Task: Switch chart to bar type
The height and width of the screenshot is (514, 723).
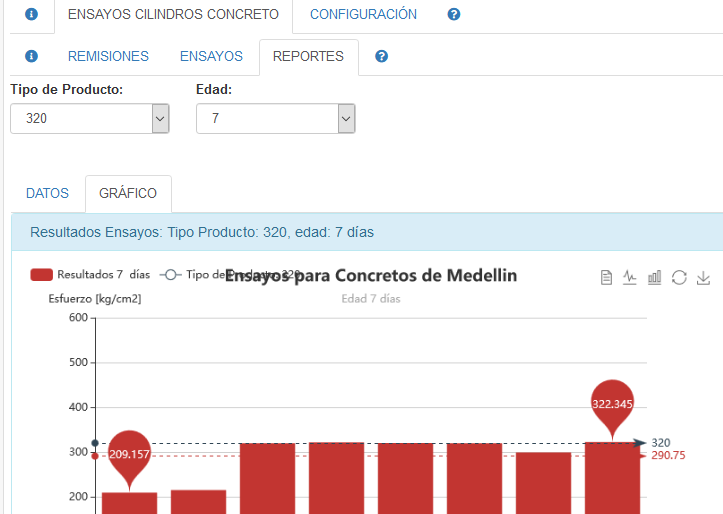Action: 654,277
